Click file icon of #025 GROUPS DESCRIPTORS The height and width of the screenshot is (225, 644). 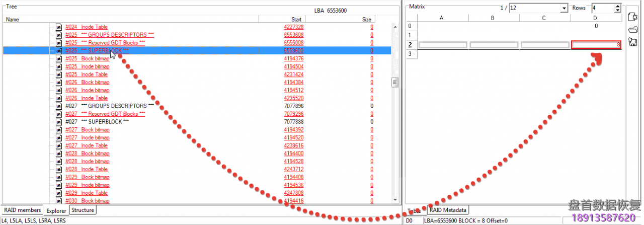click(59, 35)
